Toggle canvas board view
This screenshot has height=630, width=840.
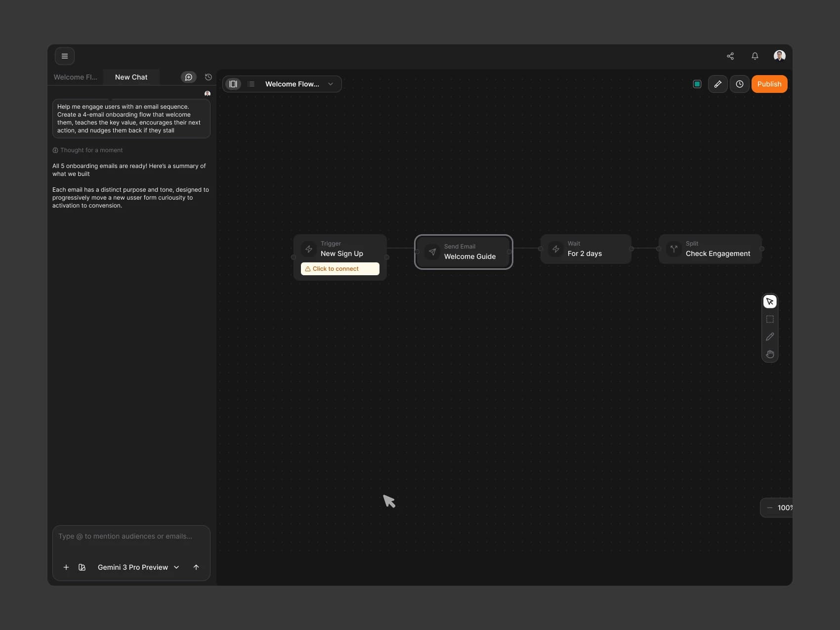coord(233,84)
